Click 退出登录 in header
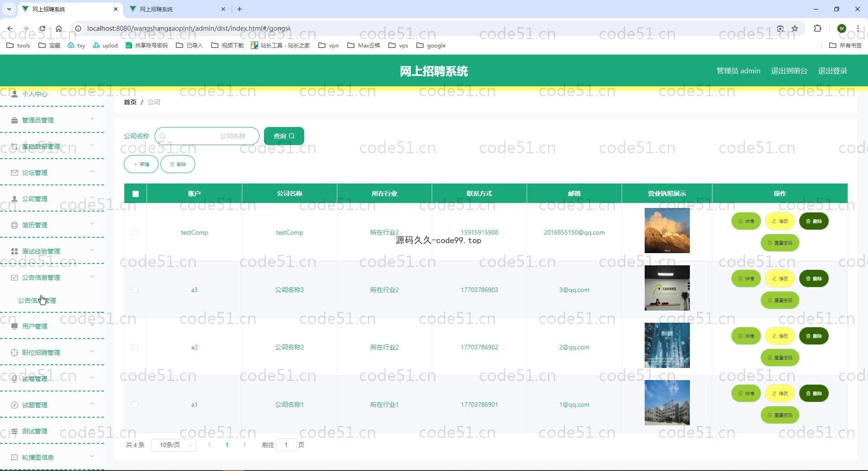Image resolution: width=868 pixels, height=471 pixels. [x=832, y=71]
